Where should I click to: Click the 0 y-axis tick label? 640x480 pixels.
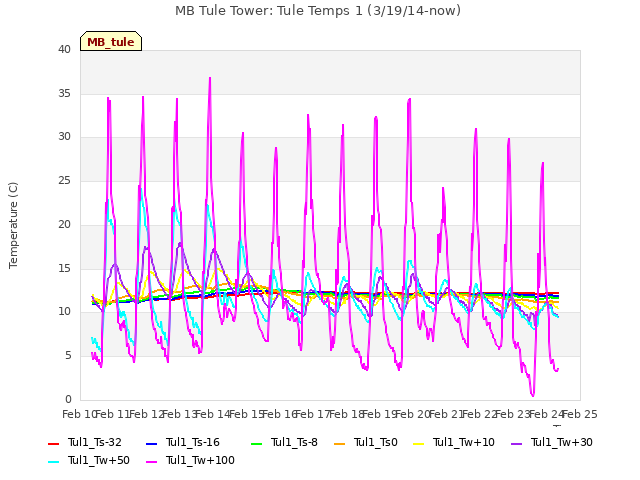click(x=68, y=400)
